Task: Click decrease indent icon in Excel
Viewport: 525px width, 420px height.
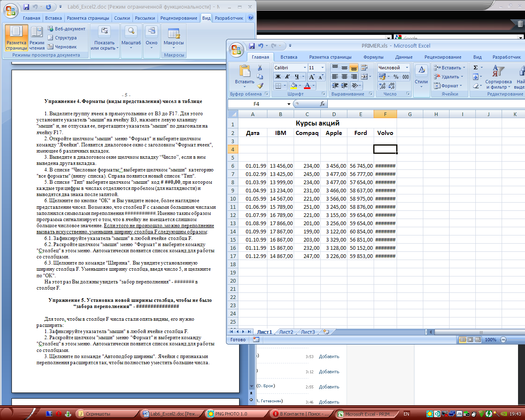Action: coord(335,86)
